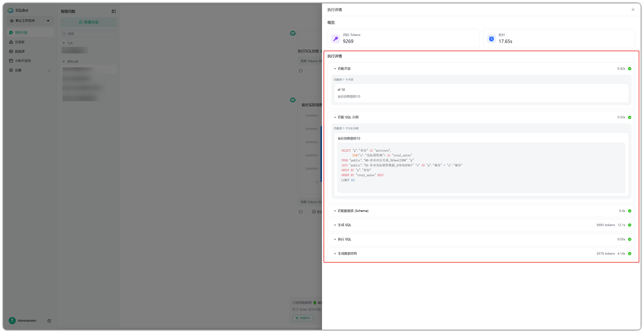Close the 执行详情 panel with the X icon
This screenshot has width=644, height=333.
coord(633,10)
